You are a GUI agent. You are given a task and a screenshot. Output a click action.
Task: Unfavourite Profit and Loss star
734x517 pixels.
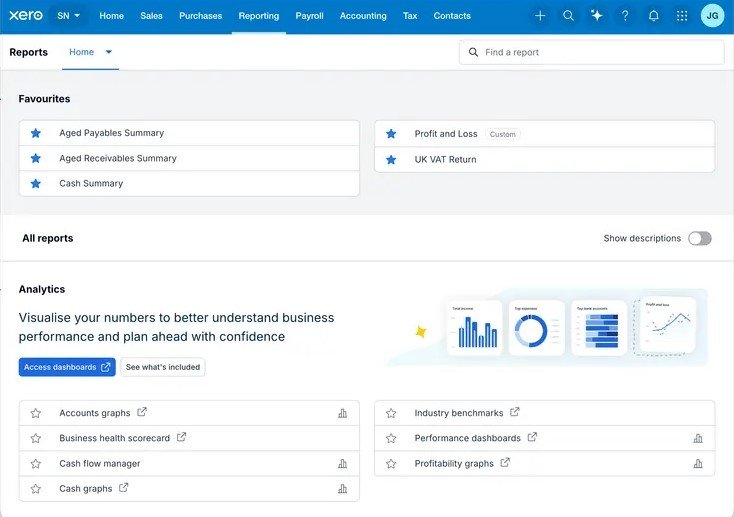391,134
